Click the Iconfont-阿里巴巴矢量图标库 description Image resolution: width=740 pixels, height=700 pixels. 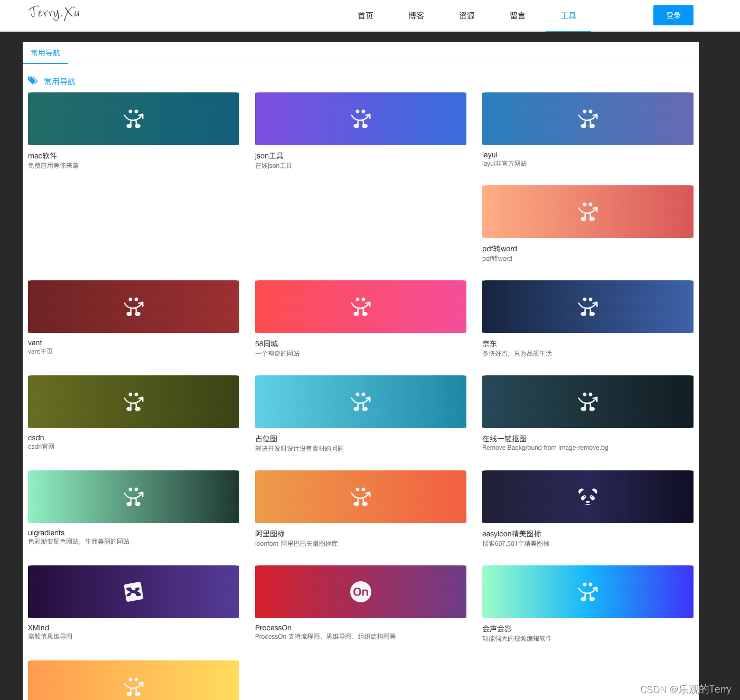click(296, 544)
